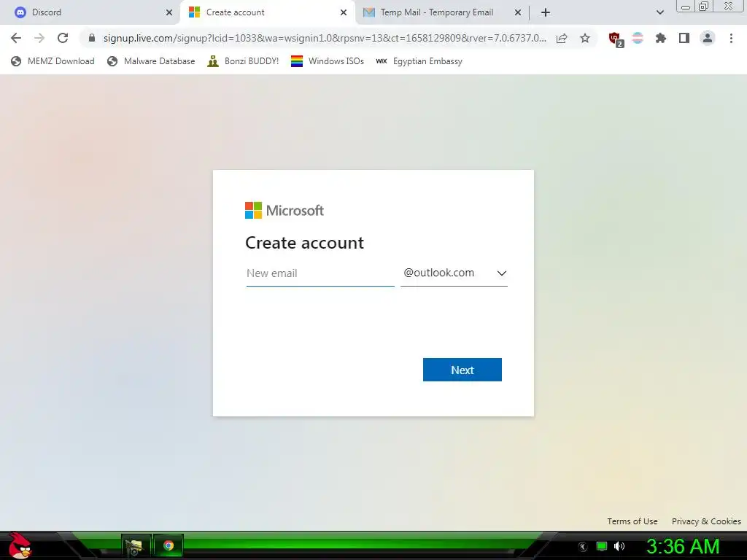This screenshot has height=560, width=747.
Task: Open the Extensions puzzle icon
Action: (x=661, y=38)
